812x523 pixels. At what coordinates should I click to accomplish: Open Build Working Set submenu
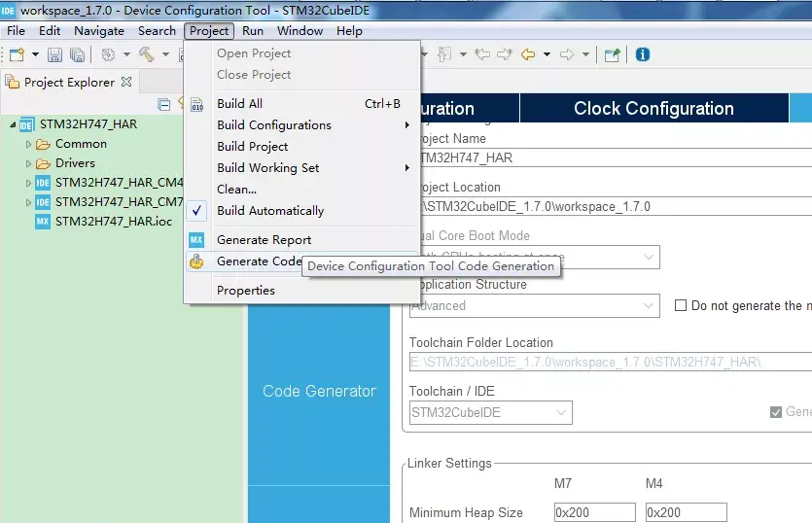[302, 168]
